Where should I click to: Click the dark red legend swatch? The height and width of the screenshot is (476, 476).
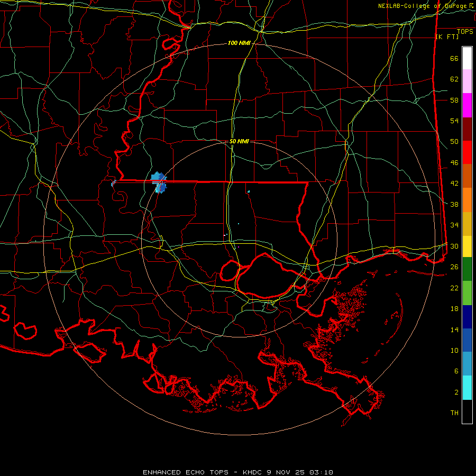pyautogui.click(x=467, y=129)
